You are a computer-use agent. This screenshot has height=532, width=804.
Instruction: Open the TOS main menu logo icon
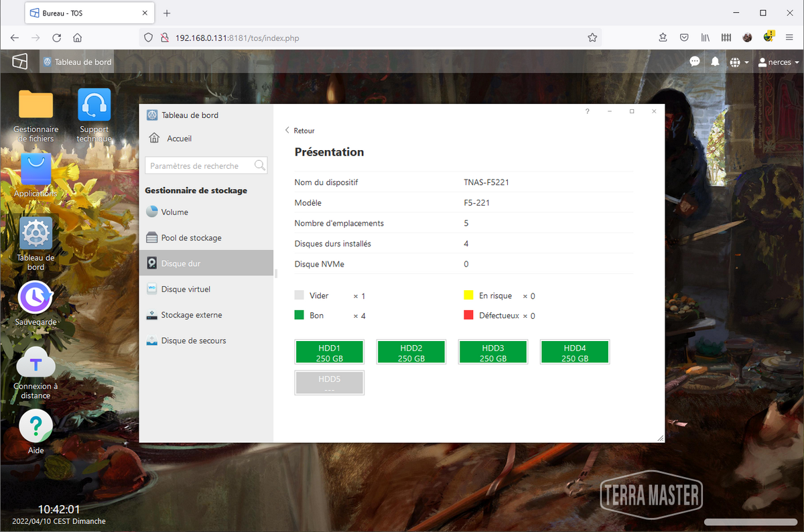click(20, 62)
